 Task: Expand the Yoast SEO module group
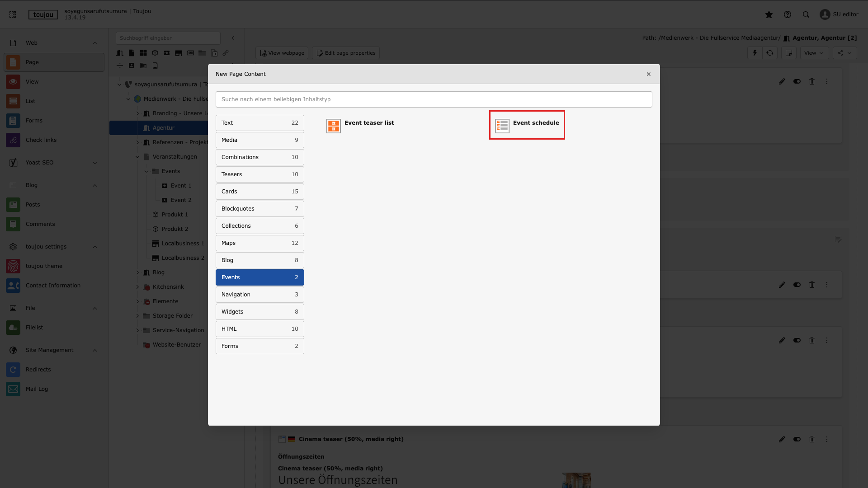(95, 163)
